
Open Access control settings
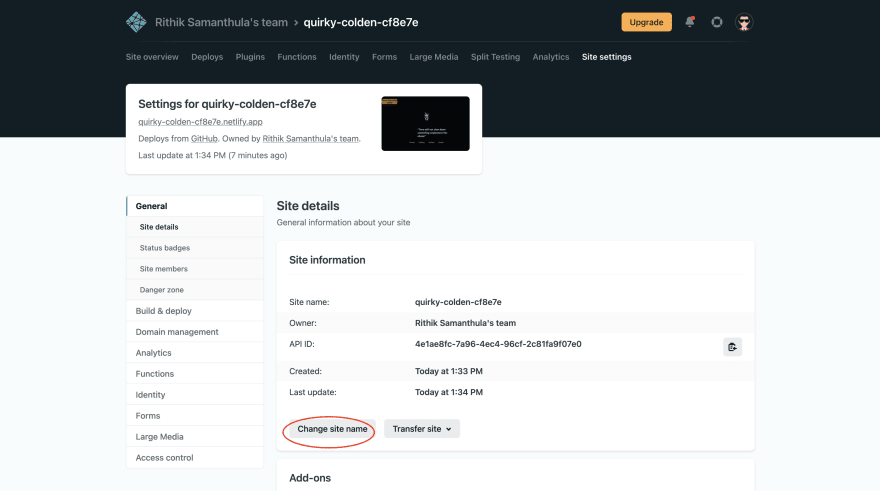point(195,458)
